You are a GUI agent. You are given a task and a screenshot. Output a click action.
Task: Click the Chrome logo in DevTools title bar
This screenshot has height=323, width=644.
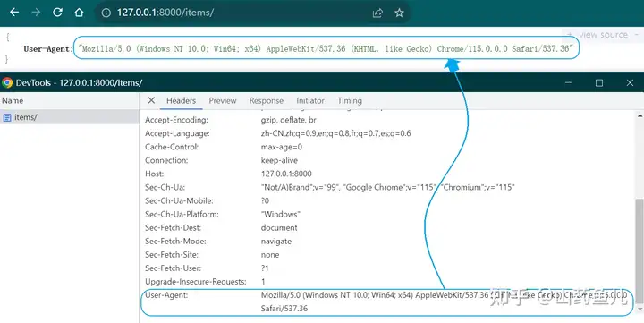click(7, 82)
